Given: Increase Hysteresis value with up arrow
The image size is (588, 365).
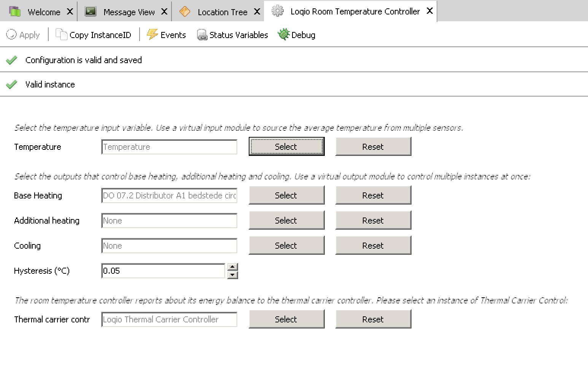Looking at the screenshot, I should (x=232, y=267).
